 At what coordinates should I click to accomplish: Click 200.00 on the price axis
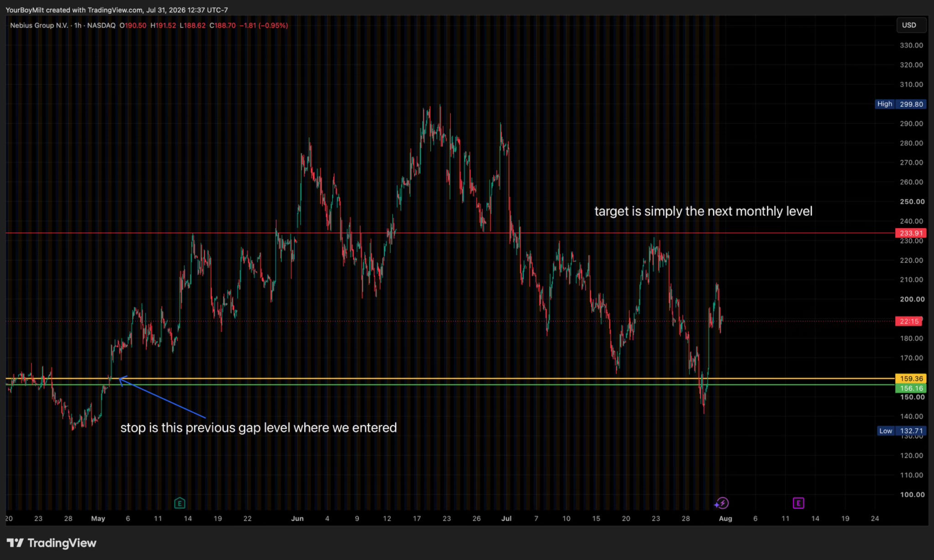pos(912,299)
